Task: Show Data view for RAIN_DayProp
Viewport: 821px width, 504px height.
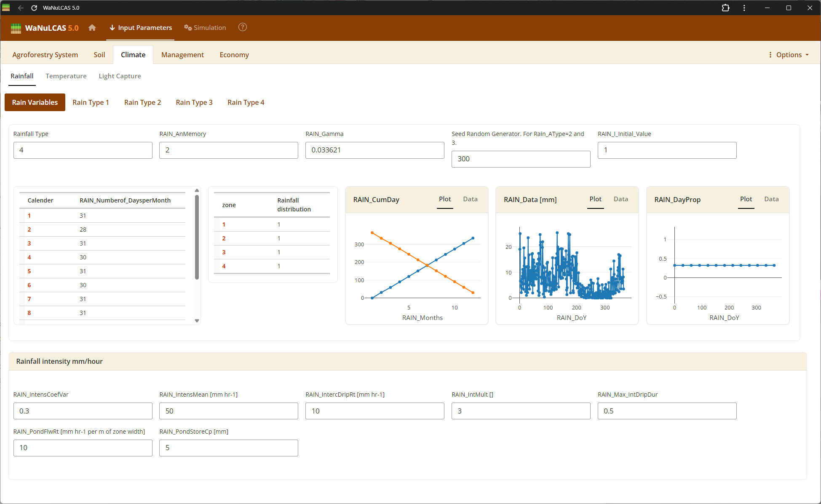Action: coord(771,199)
